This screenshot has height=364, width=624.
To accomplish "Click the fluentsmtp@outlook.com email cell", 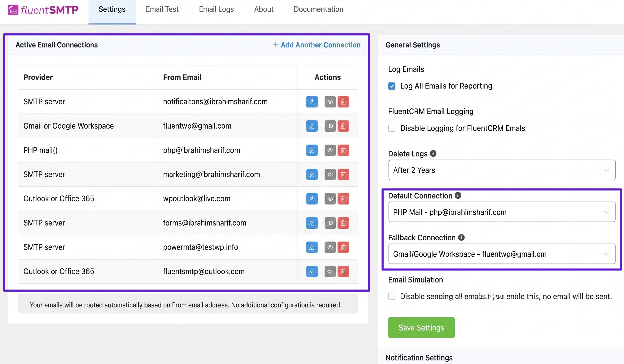I will pyautogui.click(x=228, y=271).
